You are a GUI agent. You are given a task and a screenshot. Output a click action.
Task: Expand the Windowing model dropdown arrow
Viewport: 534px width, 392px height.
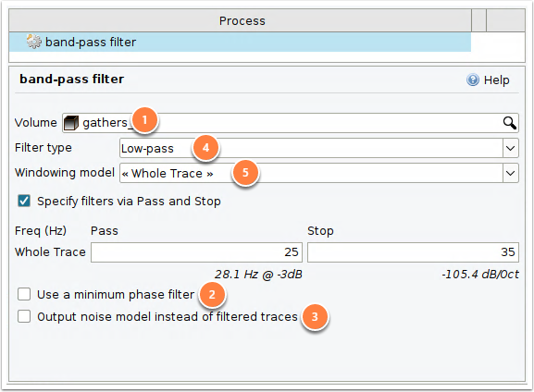pos(510,173)
